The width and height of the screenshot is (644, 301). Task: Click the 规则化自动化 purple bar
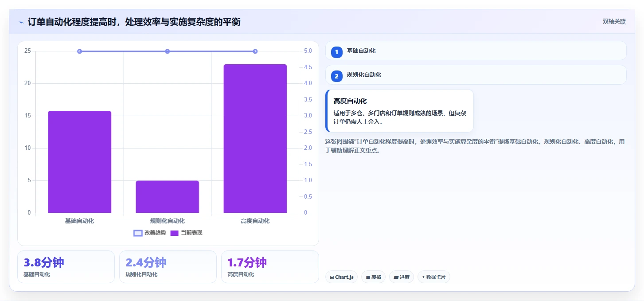pyautogui.click(x=167, y=197)
